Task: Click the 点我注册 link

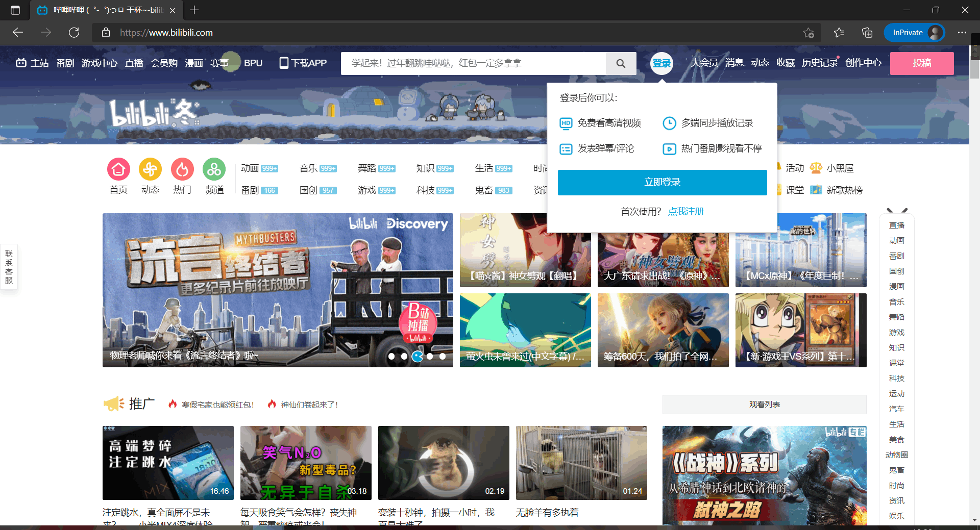Action: coord(685,211)
